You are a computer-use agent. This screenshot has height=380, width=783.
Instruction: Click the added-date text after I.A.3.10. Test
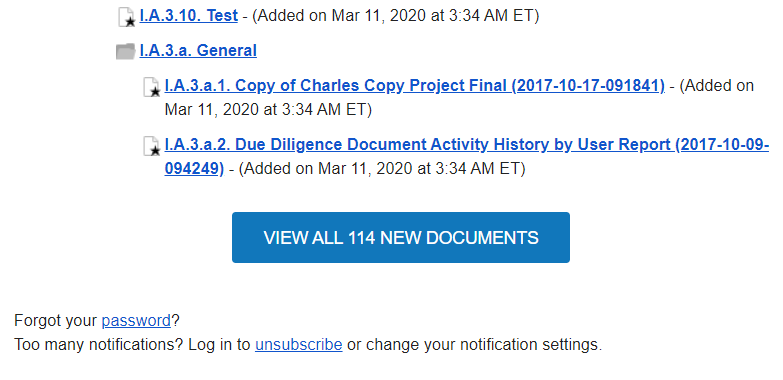click(391, 16)
